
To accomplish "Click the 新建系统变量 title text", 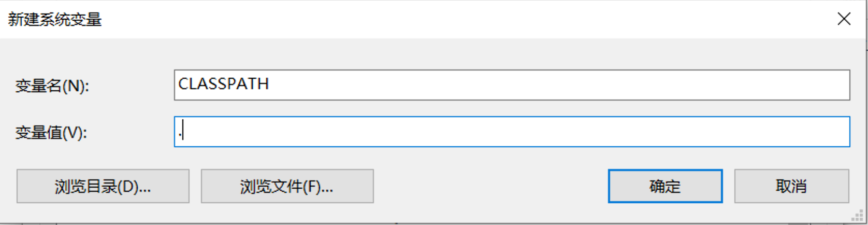I will coord(54,20).
